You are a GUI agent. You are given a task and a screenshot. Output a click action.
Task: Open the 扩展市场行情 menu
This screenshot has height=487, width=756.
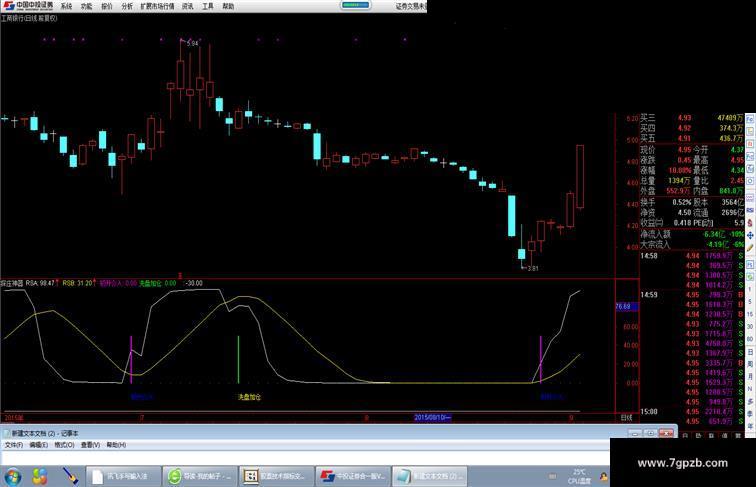click(157, 6)
